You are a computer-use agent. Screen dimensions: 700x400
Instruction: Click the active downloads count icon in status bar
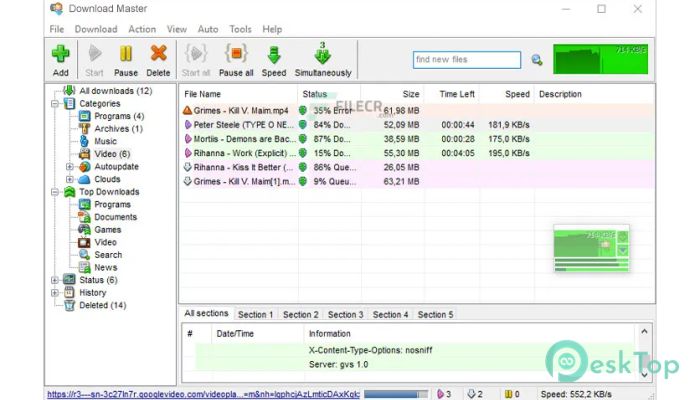point(443,394)
